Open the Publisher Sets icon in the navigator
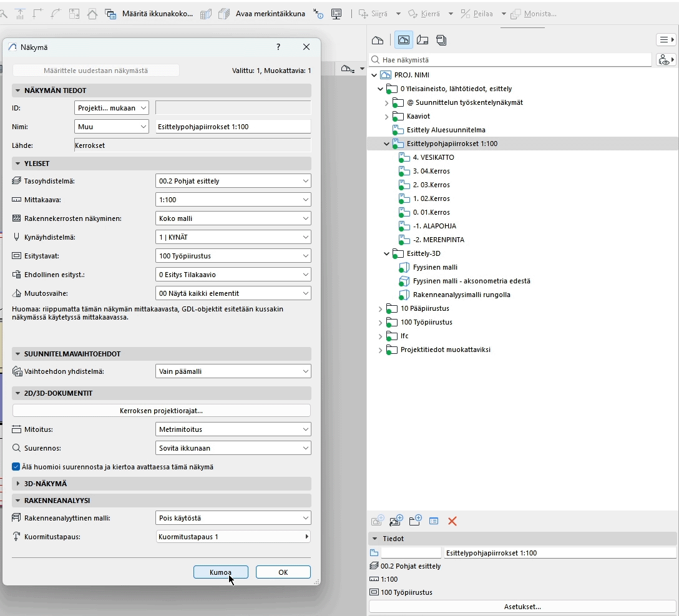The image size is (679, 616). (441, 40)
